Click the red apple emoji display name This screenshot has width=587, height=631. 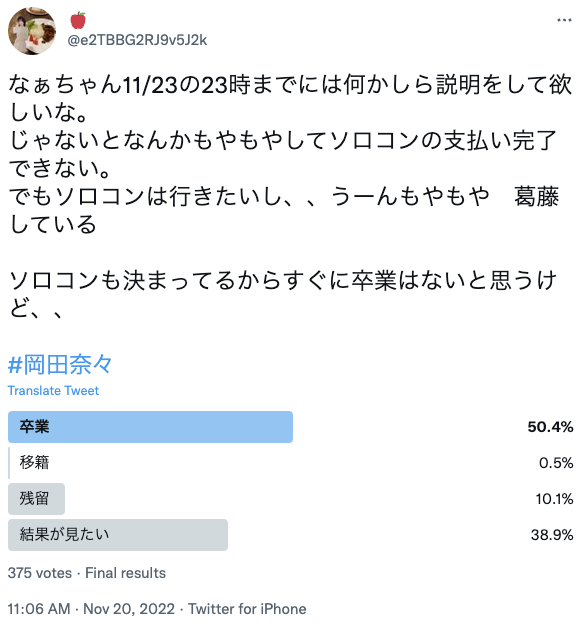pyautogui.click(x=78, y=21)
